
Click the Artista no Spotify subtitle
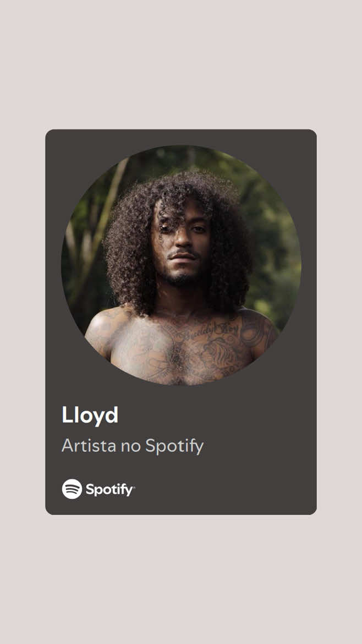pos(133,446)
